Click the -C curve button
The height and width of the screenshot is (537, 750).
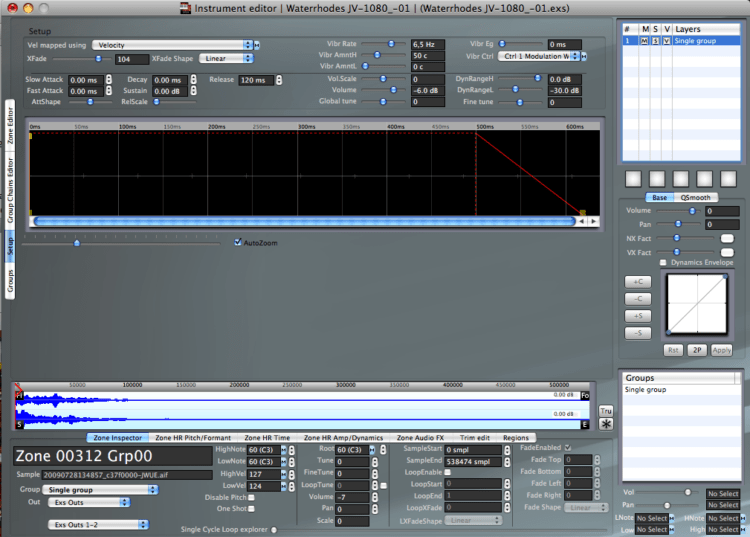pyautogui.click(x=638, y=299)
